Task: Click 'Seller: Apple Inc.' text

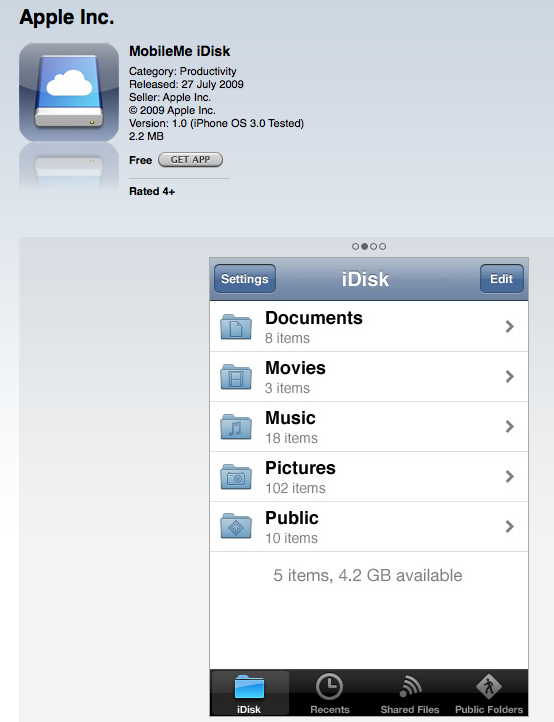Action: [x=170, y=97]
